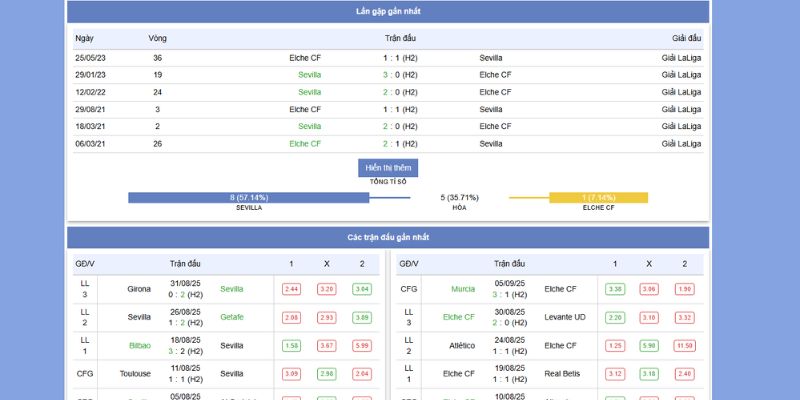Click the Sevilla blue win bar
Viewport: 800px width, 400px height.
point(249,198)
